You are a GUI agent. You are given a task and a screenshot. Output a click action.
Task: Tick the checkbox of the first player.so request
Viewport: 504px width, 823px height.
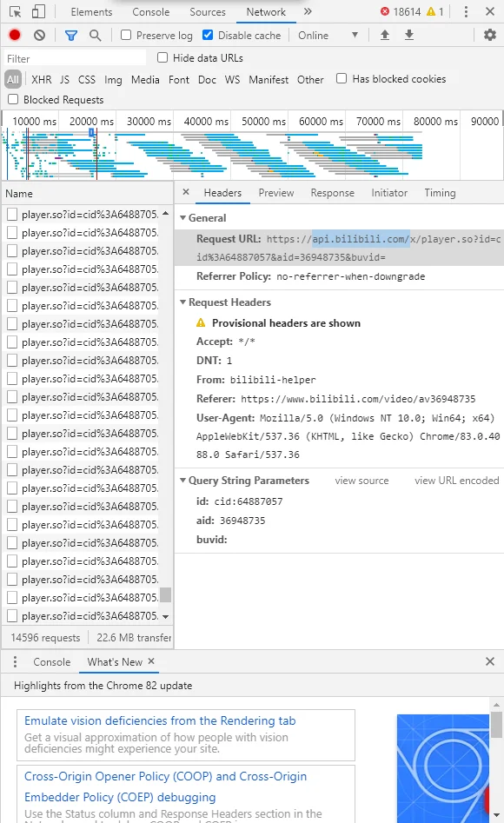click(12, 214)
